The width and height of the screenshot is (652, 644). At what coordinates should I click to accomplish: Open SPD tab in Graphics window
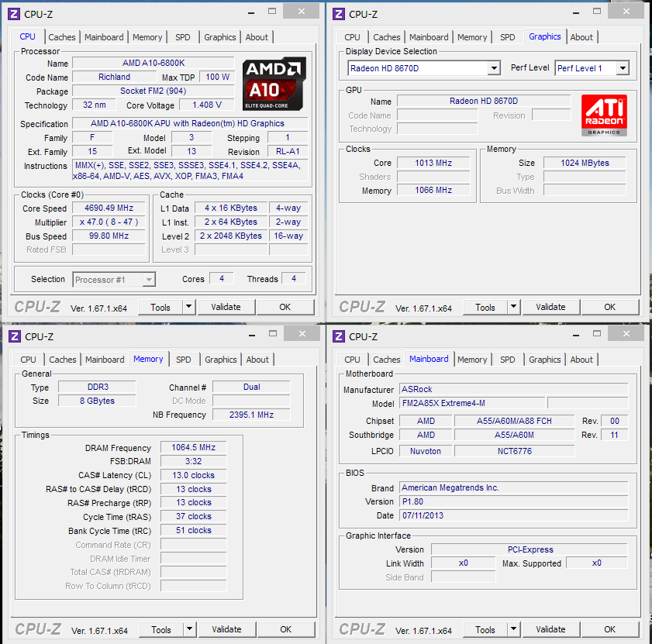[x=507, y=37]
